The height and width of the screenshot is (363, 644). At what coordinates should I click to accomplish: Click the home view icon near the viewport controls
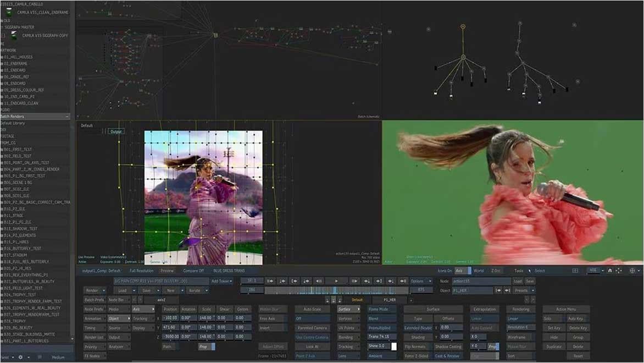pyautogui.click(x=610, y=271)
